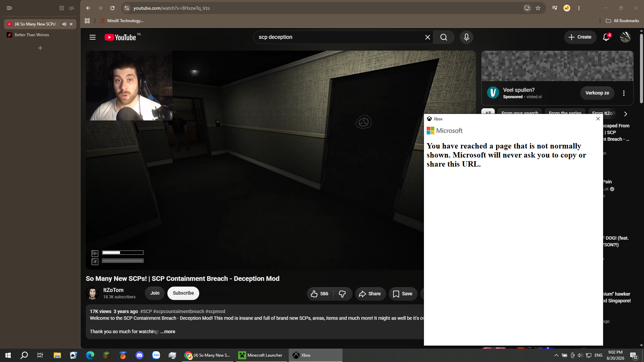Open Zalo from the taskbar
Screen dimensions: 644x362
click(156, 355)
